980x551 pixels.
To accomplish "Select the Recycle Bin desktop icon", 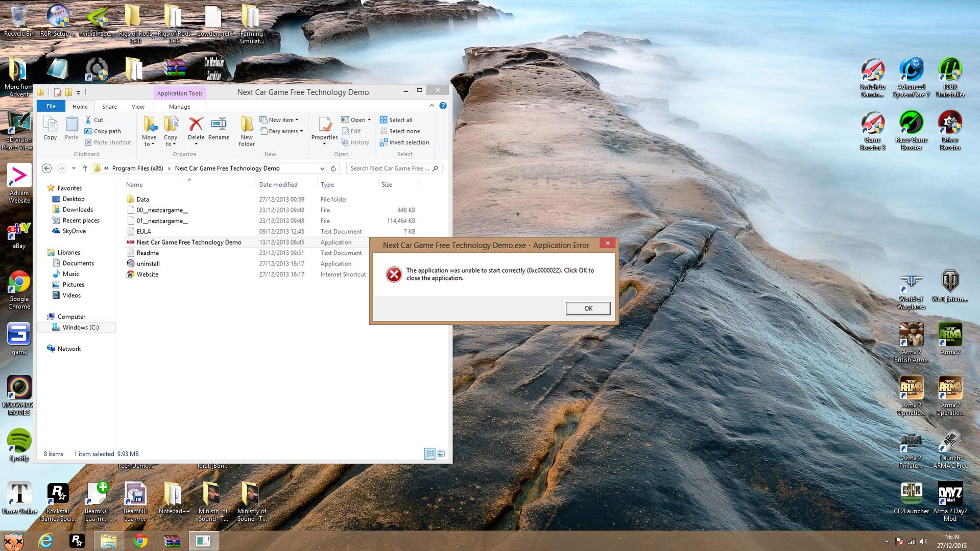I will point(19,21).
